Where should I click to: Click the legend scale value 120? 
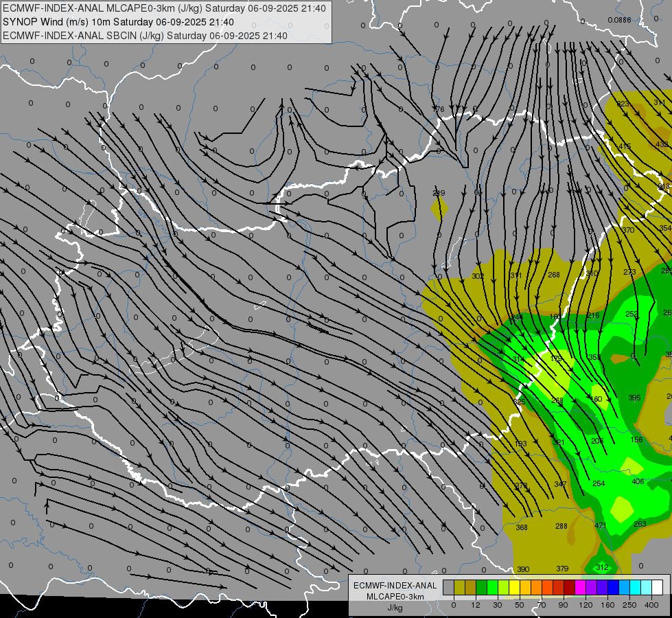[586, 605]
